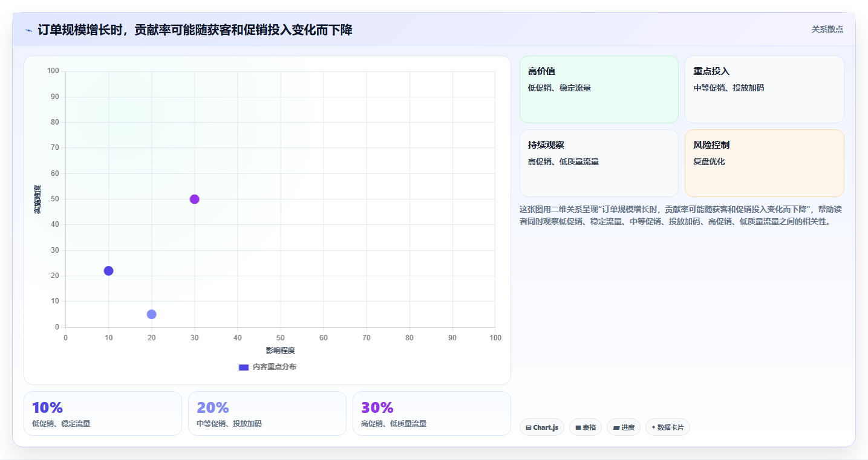Toggle the 内容重点分布 legend swatch

244,367
